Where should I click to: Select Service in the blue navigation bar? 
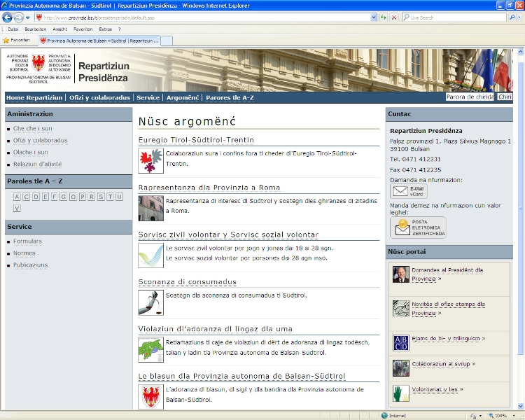point(148,97)
